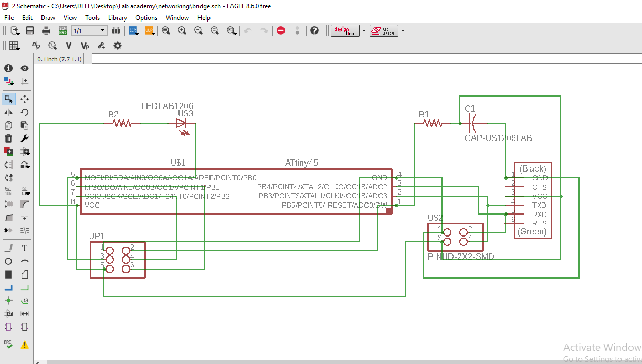
Task: Open the Tools menu
Action: click(x=92, y=17)
